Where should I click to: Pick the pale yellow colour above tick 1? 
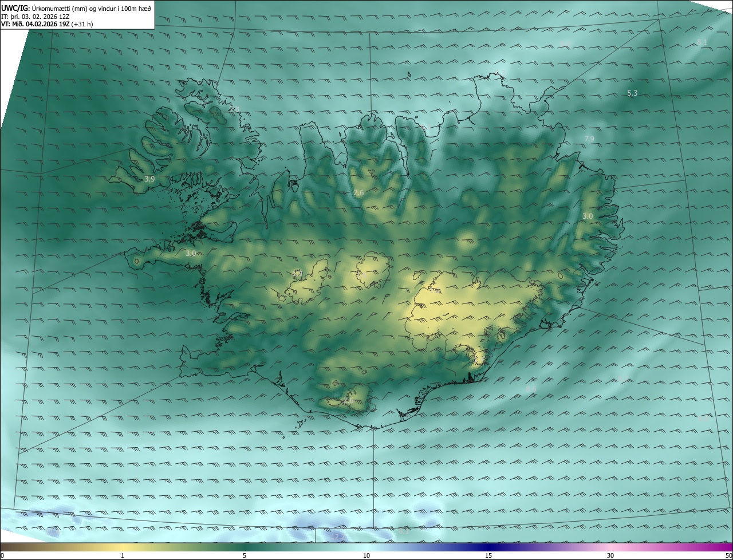pyautogui.click(x=123, y=547)
